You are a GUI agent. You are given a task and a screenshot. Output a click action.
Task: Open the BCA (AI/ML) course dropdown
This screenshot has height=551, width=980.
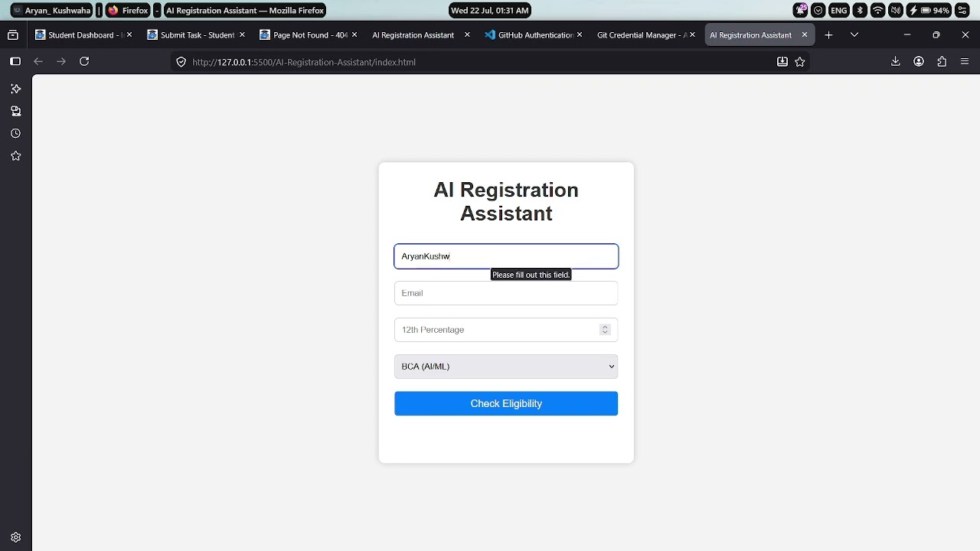tap(506, 367)
